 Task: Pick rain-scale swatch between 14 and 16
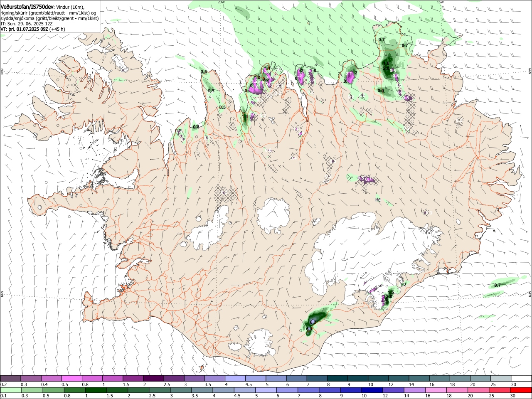tap(414, 390)
